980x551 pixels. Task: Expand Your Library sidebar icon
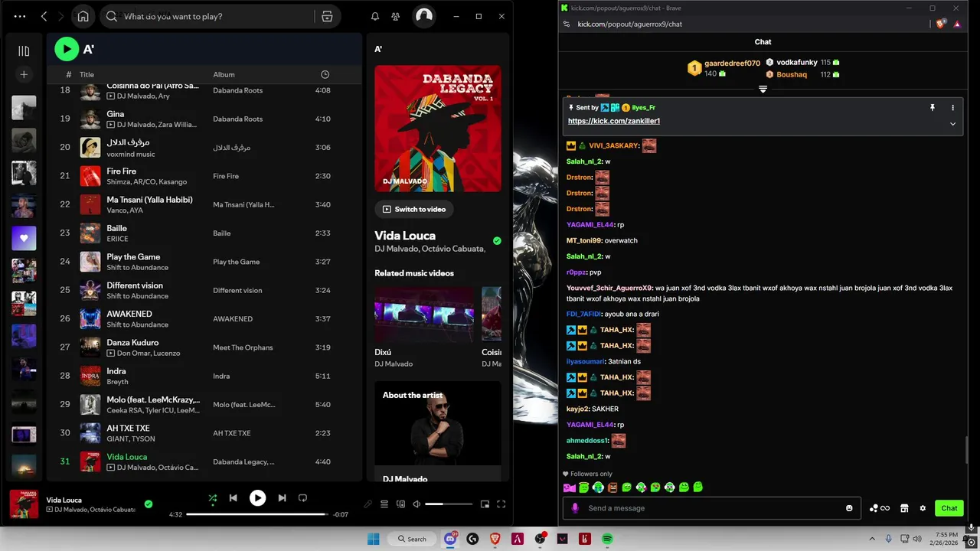[24, 51]
